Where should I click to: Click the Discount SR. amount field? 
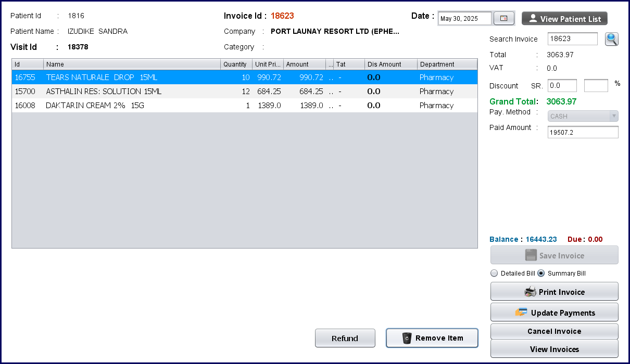click(x=562, y=85)
